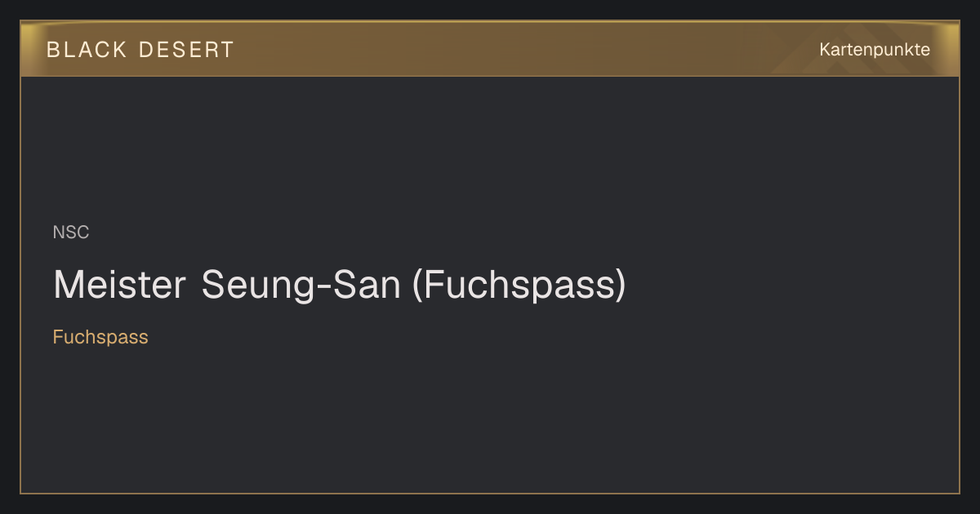Open the Kartenpunkte link in header
The width and height of the screenshot is (980, 514).
(x=875, y=50)
